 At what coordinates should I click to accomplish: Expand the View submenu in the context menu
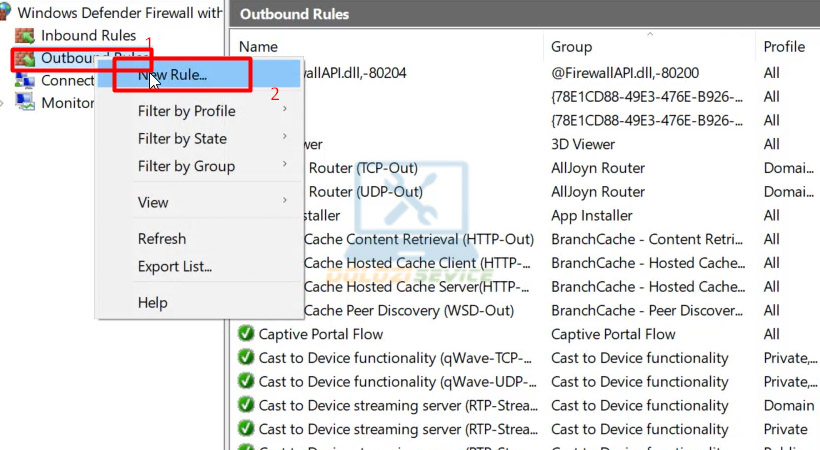point(153,202)
